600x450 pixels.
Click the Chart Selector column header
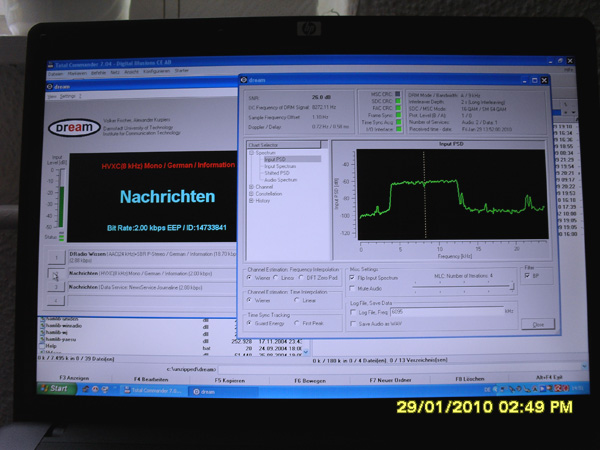284,145
